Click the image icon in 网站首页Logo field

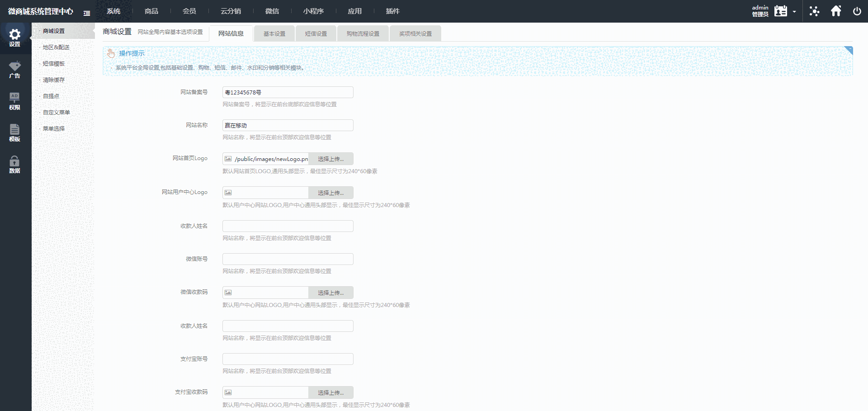pos(228,159)
